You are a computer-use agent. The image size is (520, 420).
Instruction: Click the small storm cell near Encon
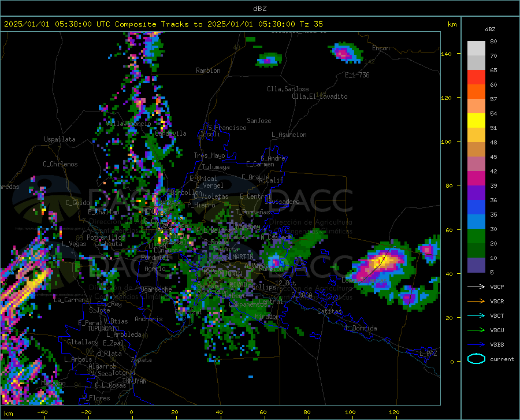point(346,53)
